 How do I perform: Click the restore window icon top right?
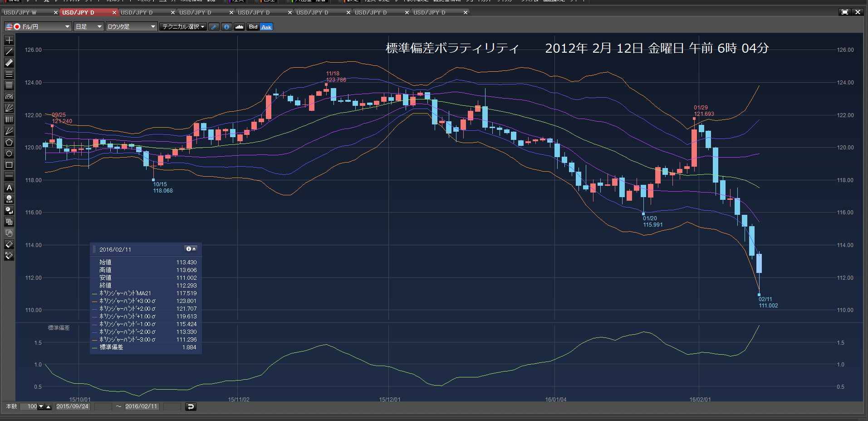845,12
